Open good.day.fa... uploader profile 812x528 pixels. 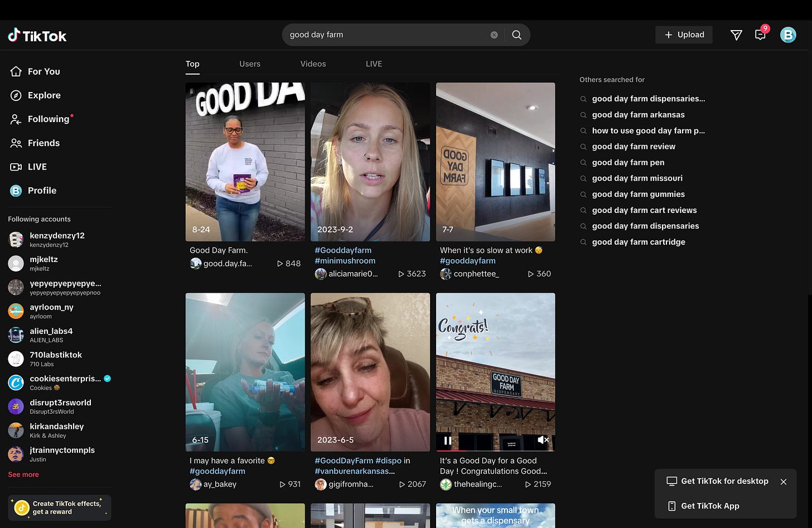click(x=221, y=264)
